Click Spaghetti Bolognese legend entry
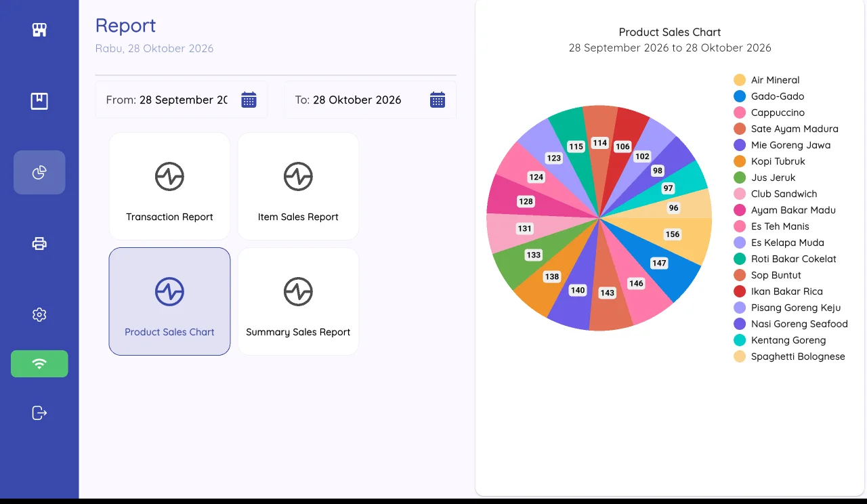The width and height of the screenshot is (867, 504). pos(789,356)
